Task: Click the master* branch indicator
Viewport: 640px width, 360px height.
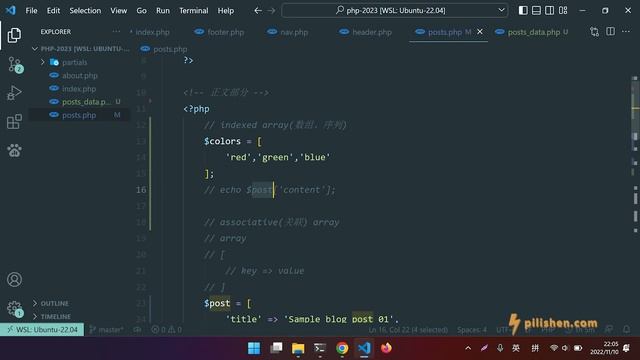Action: [x=106, y=329]
